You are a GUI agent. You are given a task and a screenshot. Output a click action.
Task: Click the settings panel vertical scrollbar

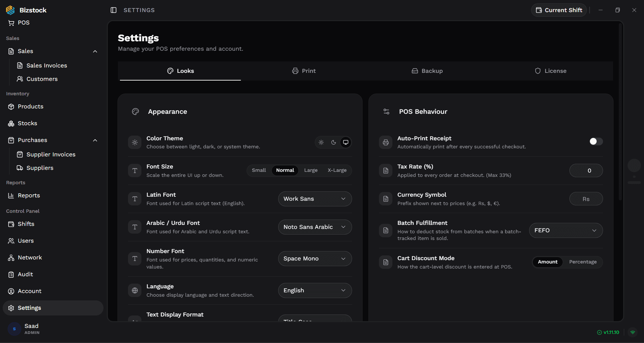pos(620,112)
